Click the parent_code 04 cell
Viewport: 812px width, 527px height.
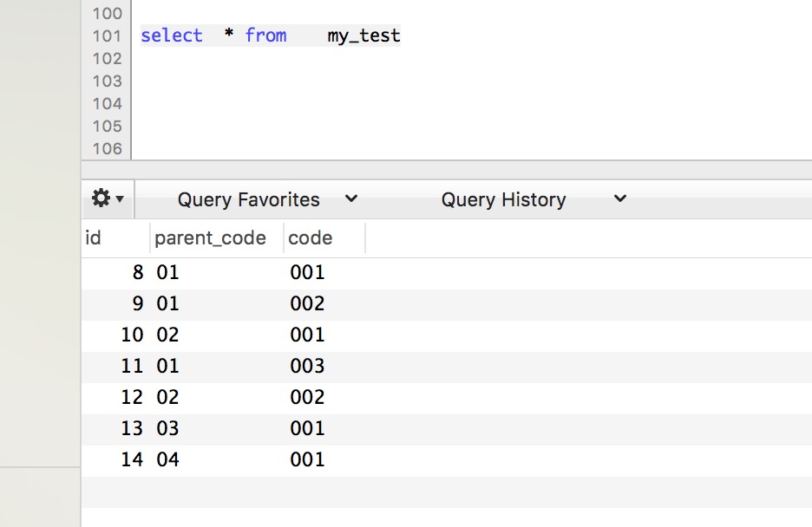(x=167, y=459)
